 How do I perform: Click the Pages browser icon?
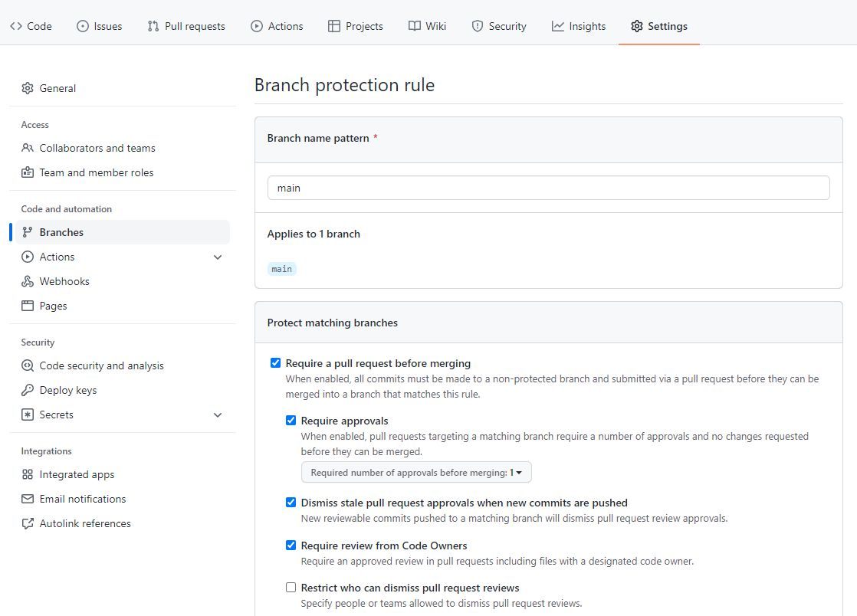pos(28,306)
